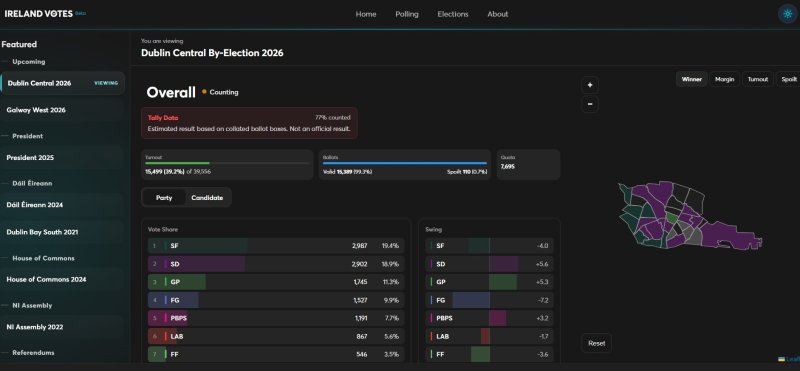The height and width of the screenshot is (371, 800).
Task: Click the SD swing row +5.6
Action: (489, 264)
